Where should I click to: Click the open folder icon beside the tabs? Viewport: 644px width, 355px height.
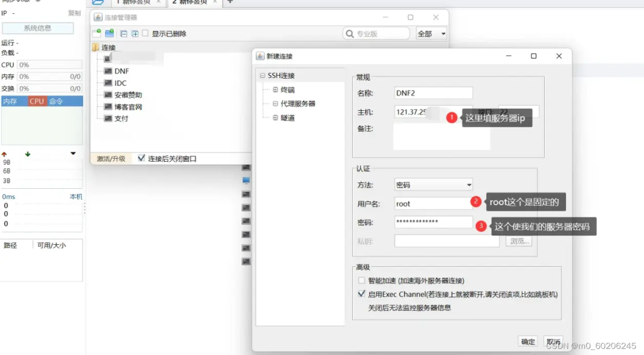(x=98, y=2)
